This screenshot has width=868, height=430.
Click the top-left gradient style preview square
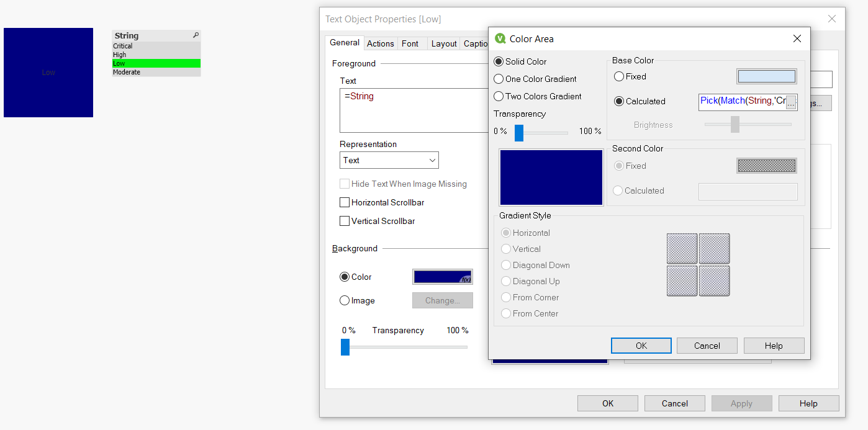pyautogui.click(x=682, y=248)
